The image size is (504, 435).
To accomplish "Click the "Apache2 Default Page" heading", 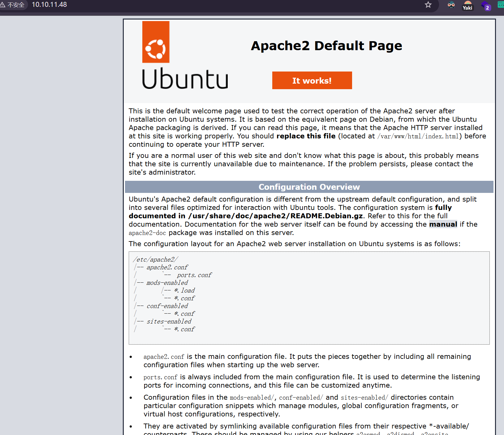I will (326, 46).
